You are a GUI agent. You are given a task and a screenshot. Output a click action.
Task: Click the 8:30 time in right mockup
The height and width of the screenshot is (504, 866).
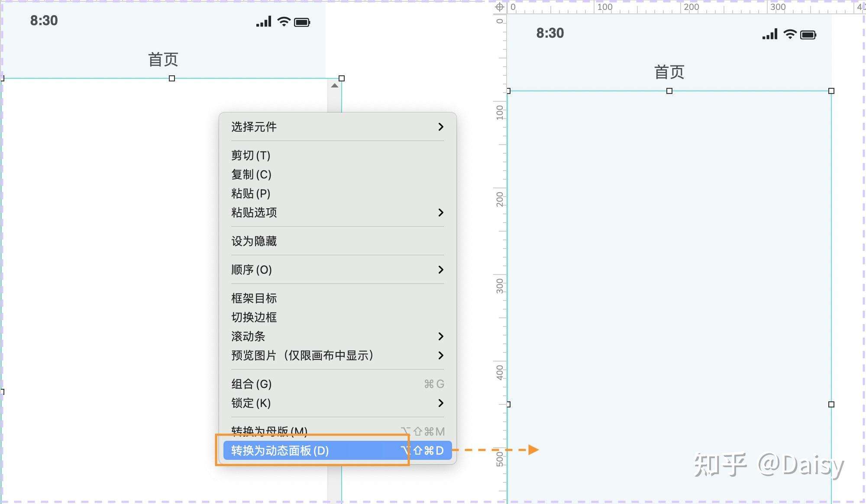[x=550, y=33]
